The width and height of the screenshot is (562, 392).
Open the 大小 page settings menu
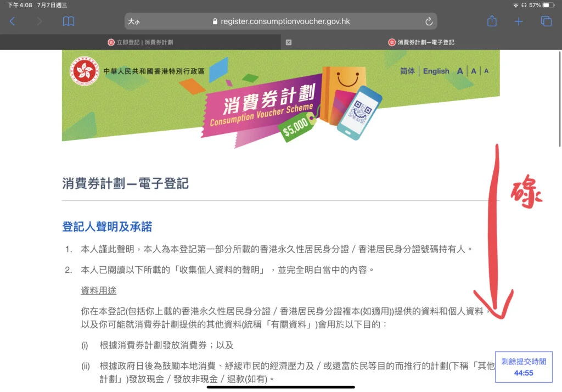[x=134, y=22]
